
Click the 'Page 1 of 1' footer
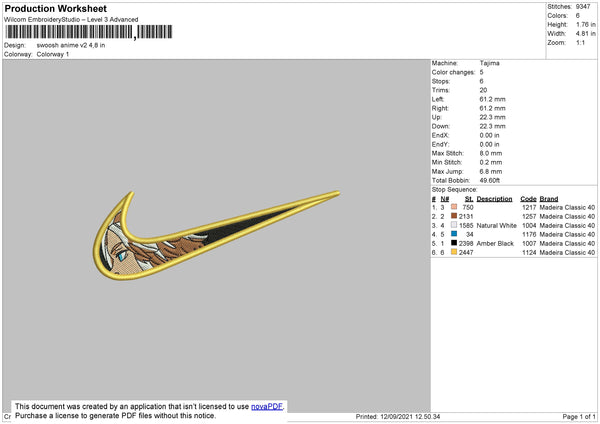point(579,416)
